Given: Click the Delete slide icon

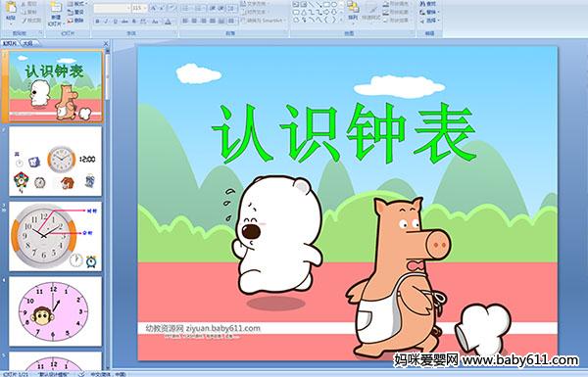Looking at the screenshot, I should tap(76, 21).
